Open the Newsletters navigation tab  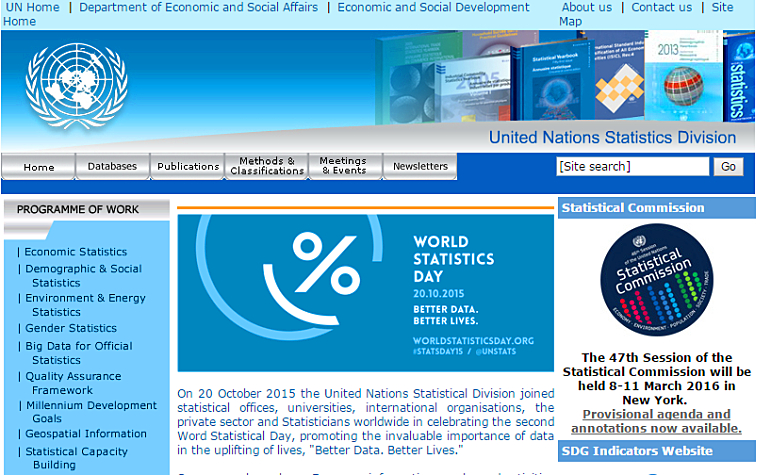tap(420, 167)
